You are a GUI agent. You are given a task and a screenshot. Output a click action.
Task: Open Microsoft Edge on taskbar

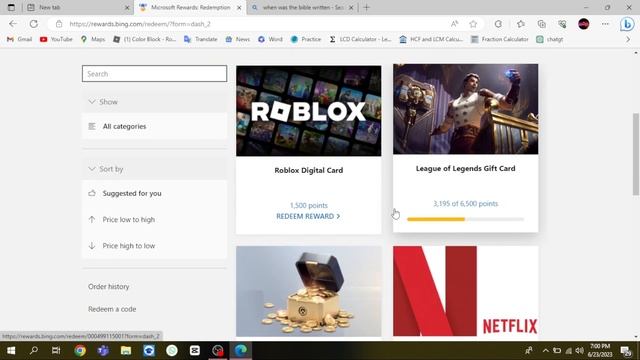point(241,351)
